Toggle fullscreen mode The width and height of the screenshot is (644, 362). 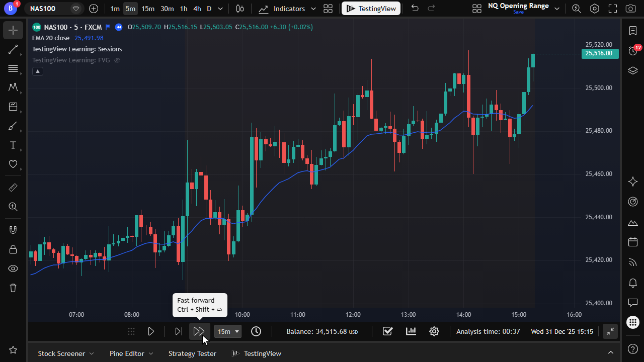tap(613, 9)
